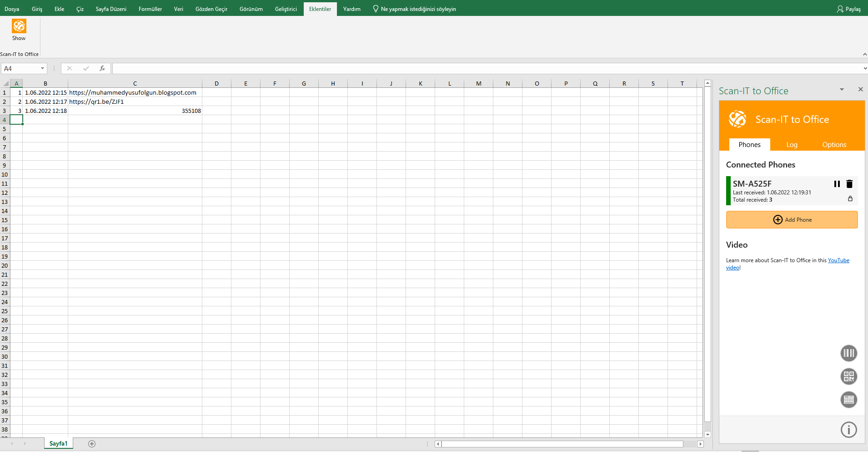
Task: Collapse the ribbon with the chevron
Action: 864,54
